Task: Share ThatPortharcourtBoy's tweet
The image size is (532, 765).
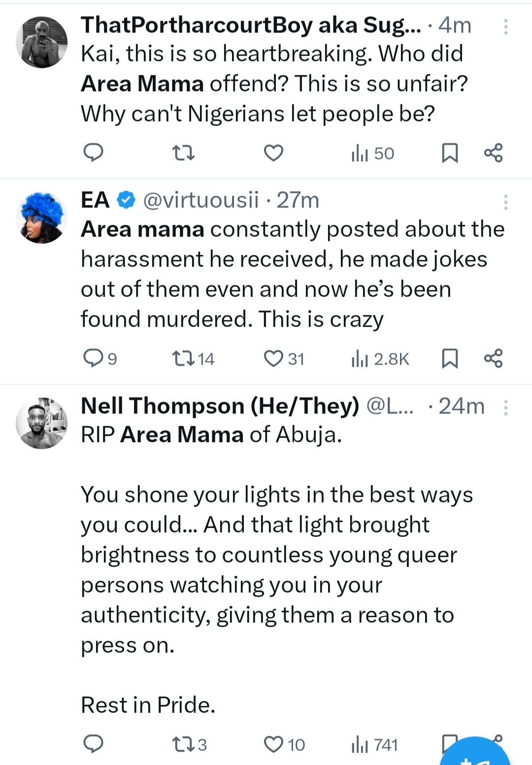Action: (493, 153)
